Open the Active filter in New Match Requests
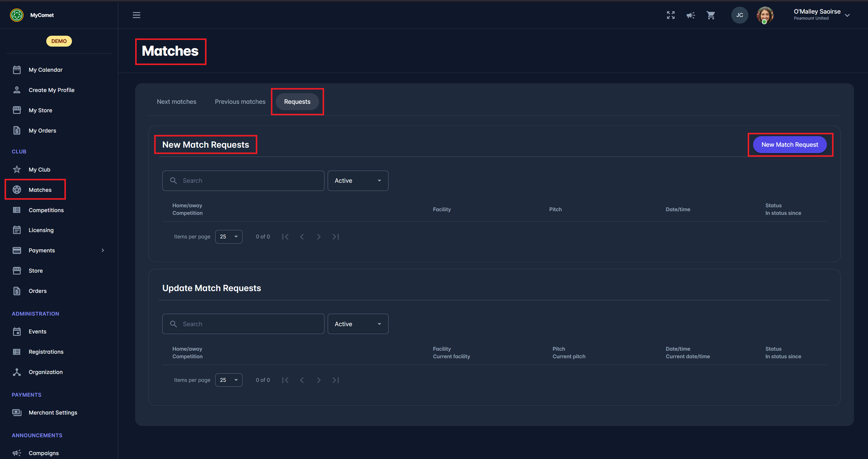Screen dimensions: 868x459 (358, 181)
